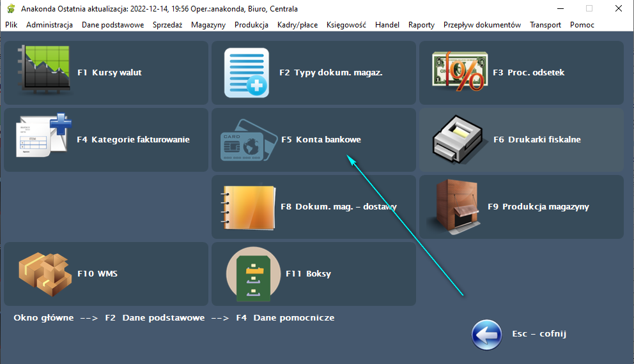The height and width of the screenshot is (364, 634).
Task: Open the Plik menu
Action: tap(12, 25)
